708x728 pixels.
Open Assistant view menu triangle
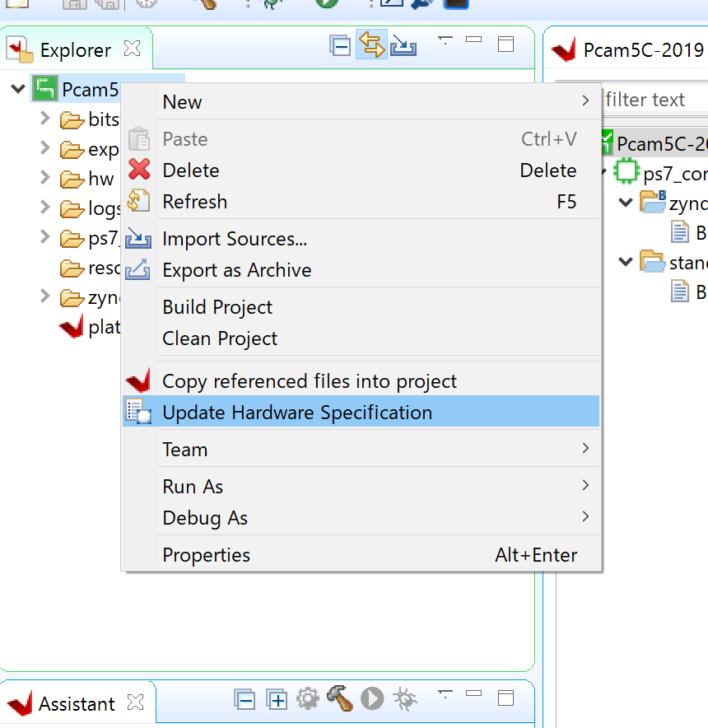pos(445,694)
